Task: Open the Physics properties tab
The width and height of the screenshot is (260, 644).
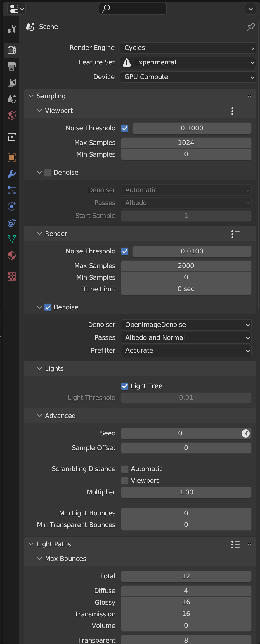Action: click(12, 206)
